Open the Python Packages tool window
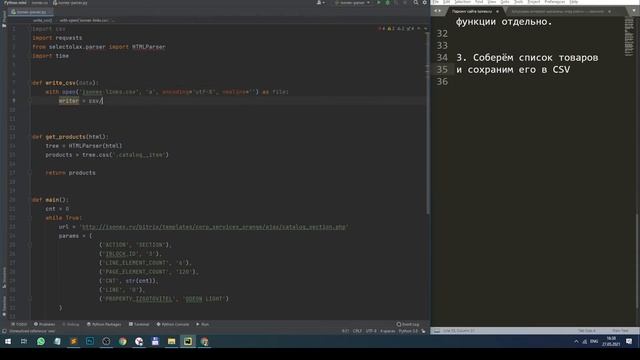The height and width of the screenshot is (360, 640). 104,324
